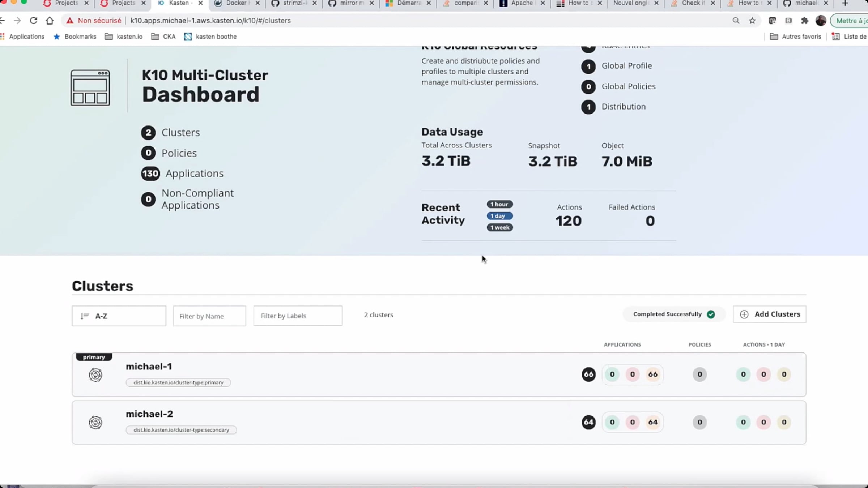Click the Filter by Name field
Image resolution: width=868 pixels, height=488 pixels.
[210, 316]
